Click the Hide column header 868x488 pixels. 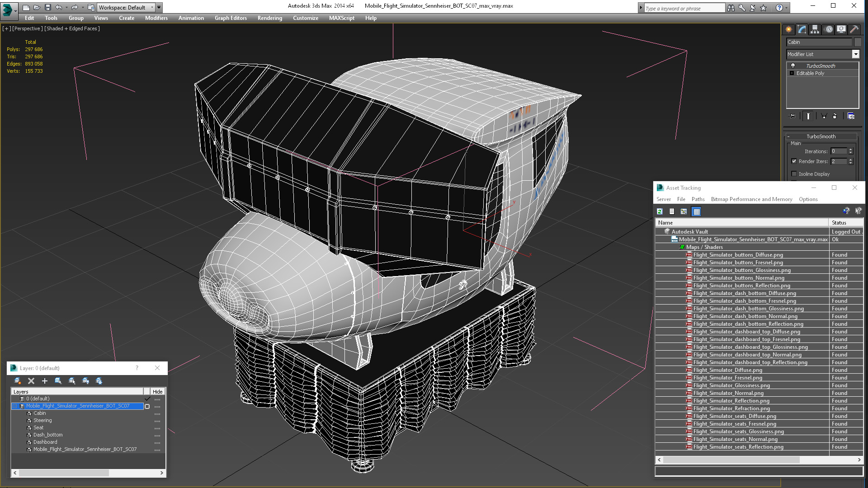[157, 392]
